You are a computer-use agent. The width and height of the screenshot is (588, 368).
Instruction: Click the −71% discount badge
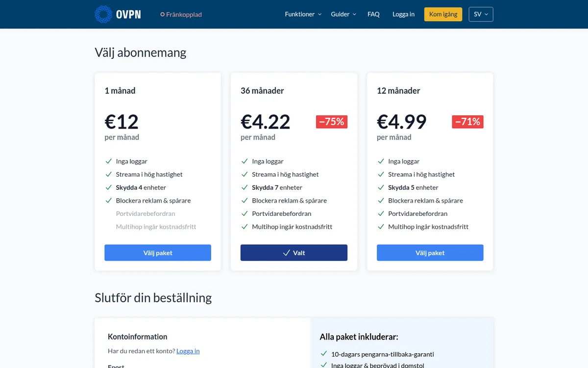pyautogui.click(x=467, y=122)
